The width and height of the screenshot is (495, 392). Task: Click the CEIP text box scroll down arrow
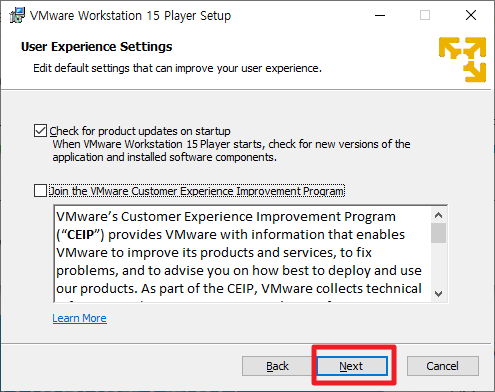tap(438, 294)
